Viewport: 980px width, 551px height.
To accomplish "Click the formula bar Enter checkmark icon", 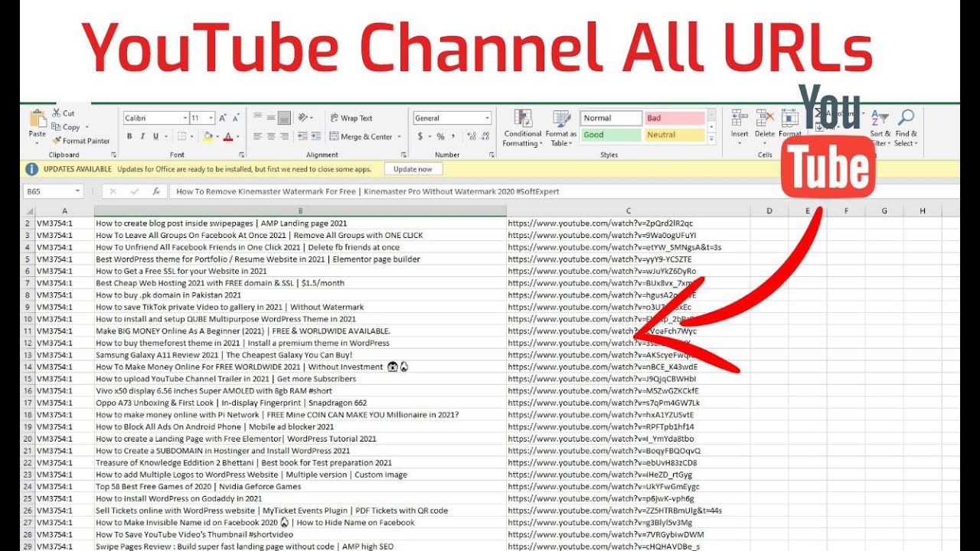I will pyautogui.click(x=135, y=191).
